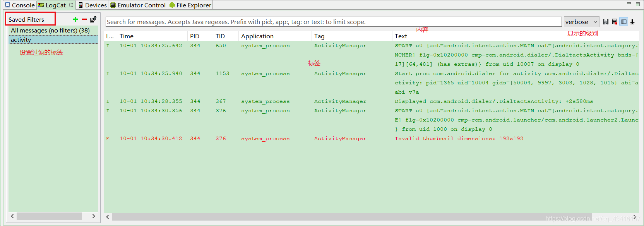The width and height of the screenshot is (644, 226).
Task: Open the Devices tab
Action: [x=92, y=5]
